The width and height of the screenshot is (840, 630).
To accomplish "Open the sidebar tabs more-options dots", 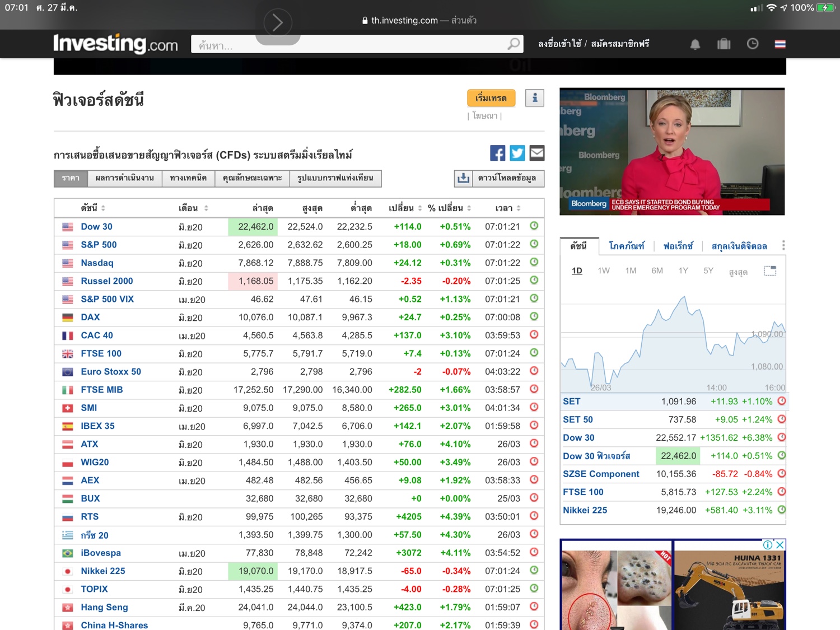I will pyautogui.click(x=783, y=245).
